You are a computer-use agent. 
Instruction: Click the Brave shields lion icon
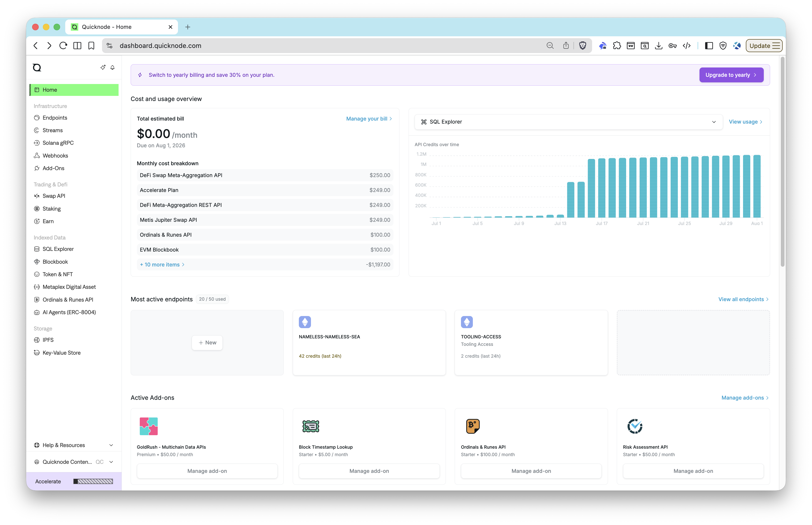click(x=583, y=46)
